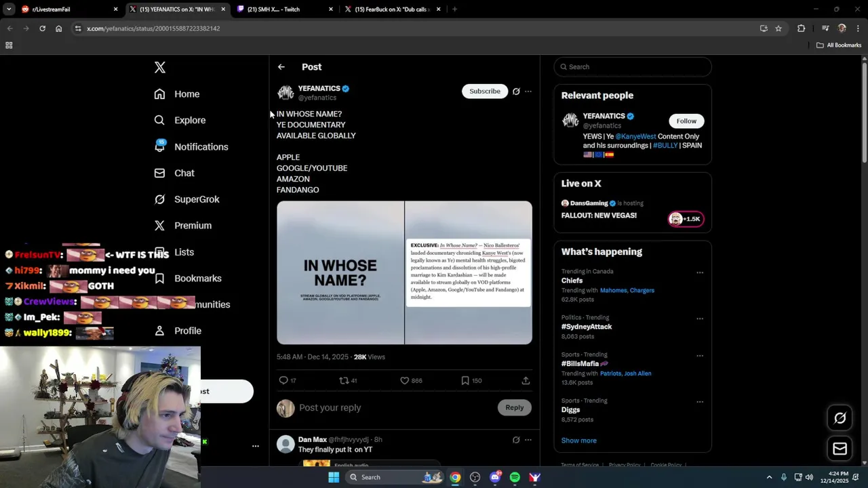Switch to SMH X... Twitch tab
868x488 pixels.
(285, 9)
